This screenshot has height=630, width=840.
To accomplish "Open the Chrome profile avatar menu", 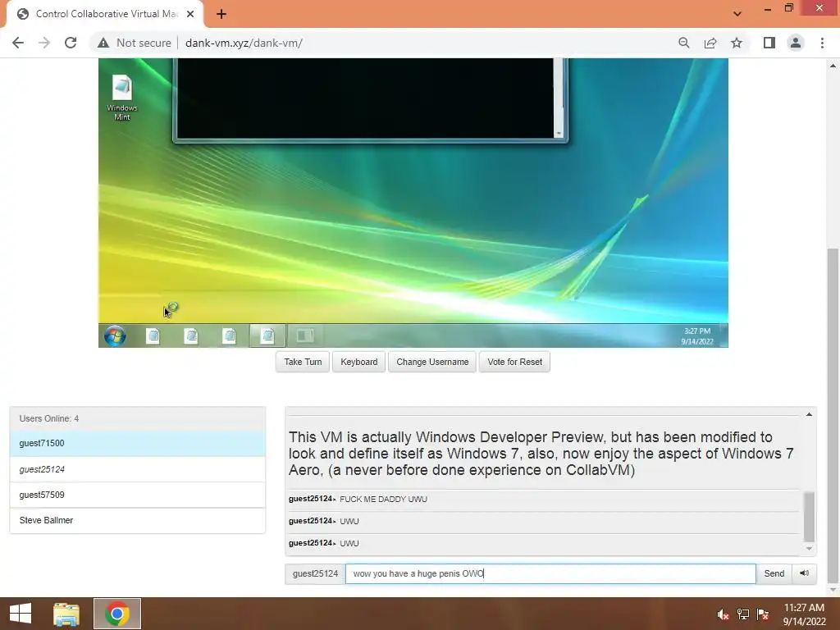I will tap(796, 43).
